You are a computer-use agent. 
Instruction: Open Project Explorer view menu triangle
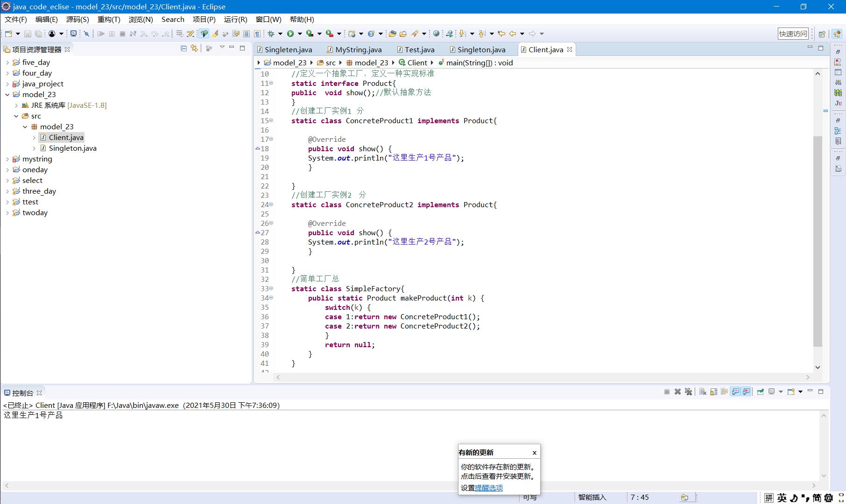222,48
